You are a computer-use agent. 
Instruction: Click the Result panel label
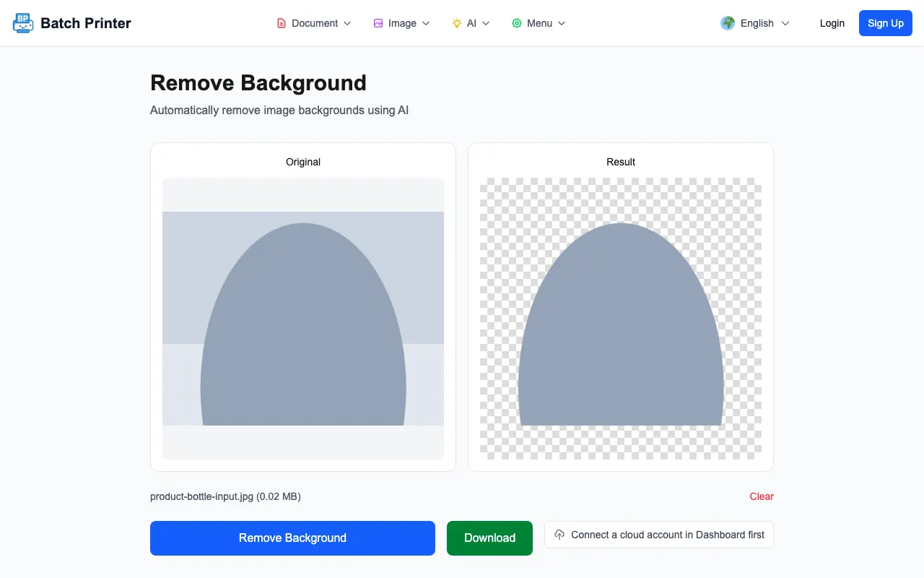pos(621,162)
